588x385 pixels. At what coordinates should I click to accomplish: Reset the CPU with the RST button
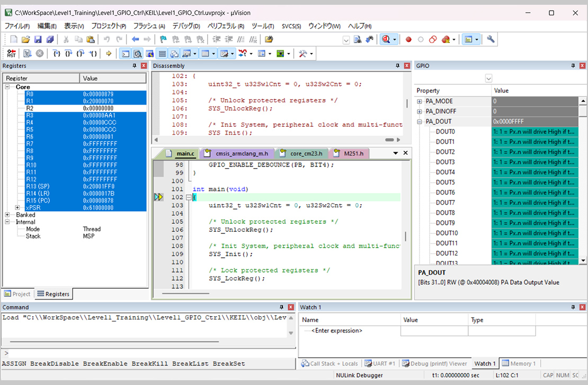pos(11,53)
